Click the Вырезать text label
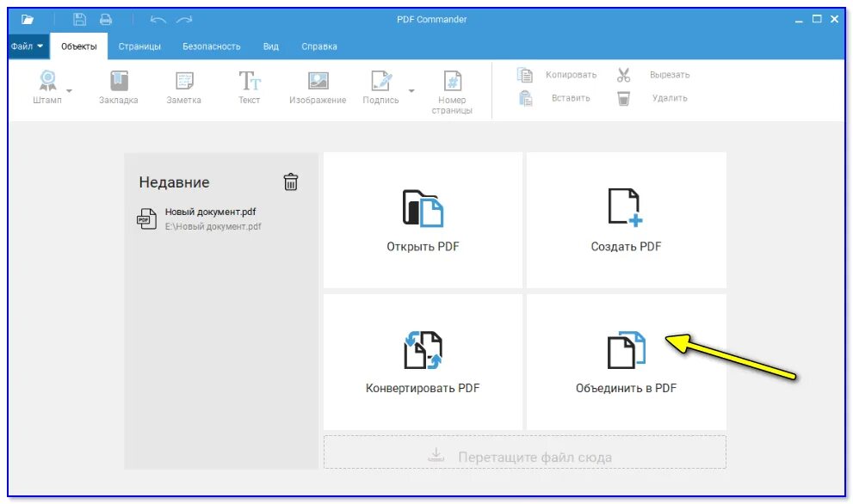The image size is (853, 504). point(670,75)
